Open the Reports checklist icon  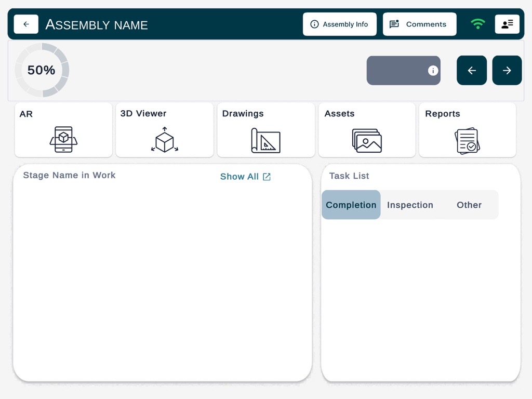[x=468, y=140]
